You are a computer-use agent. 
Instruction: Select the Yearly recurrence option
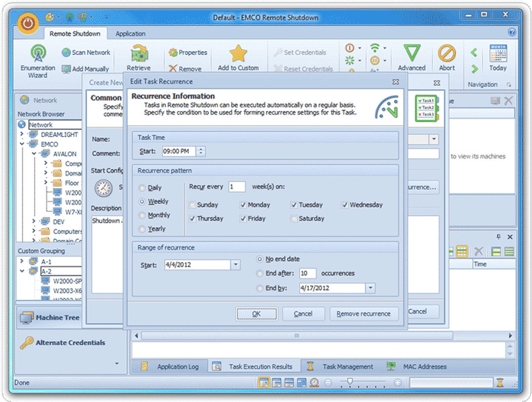coord(152,229)
